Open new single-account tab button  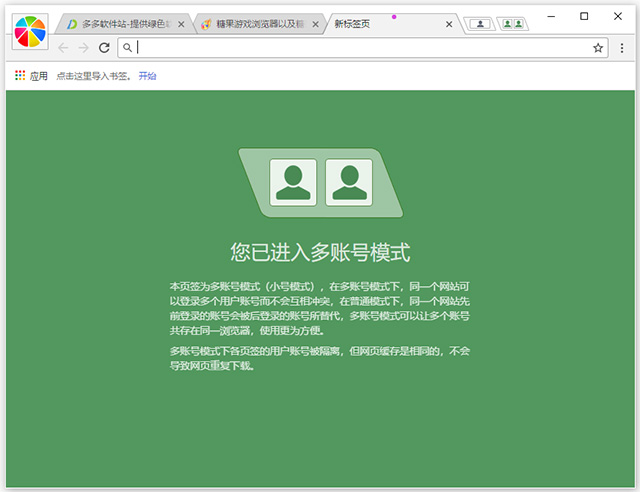[480, 24]
